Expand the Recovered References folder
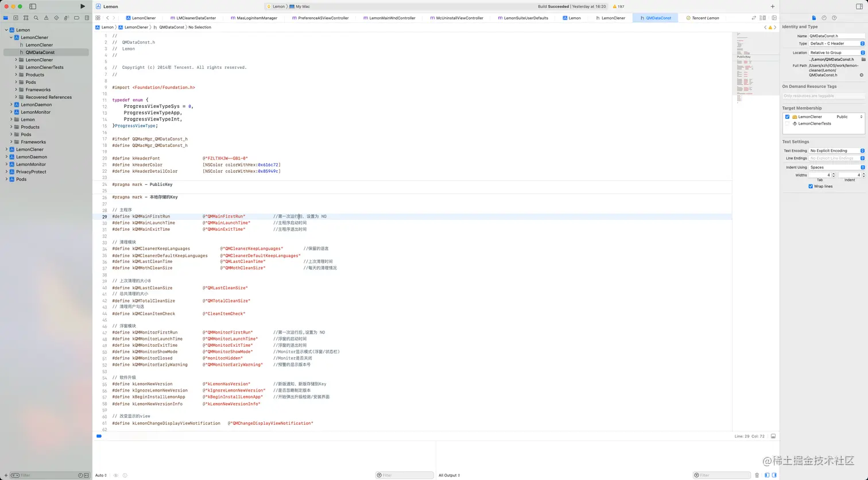868x480 pixels. tap(16, 97)
